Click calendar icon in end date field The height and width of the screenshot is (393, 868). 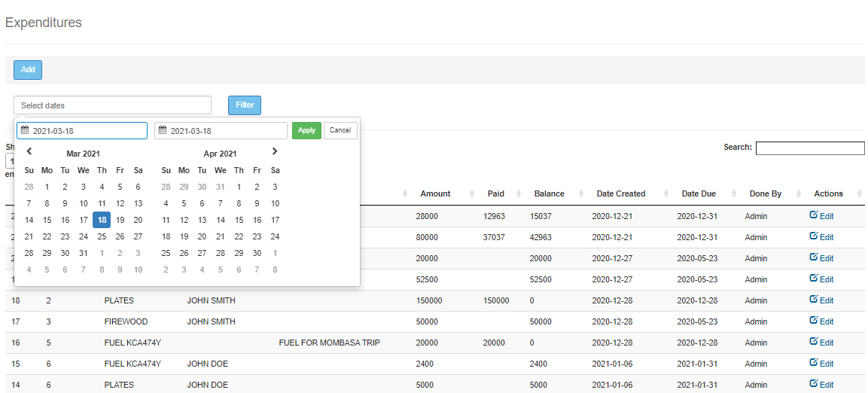click(163, 131)
